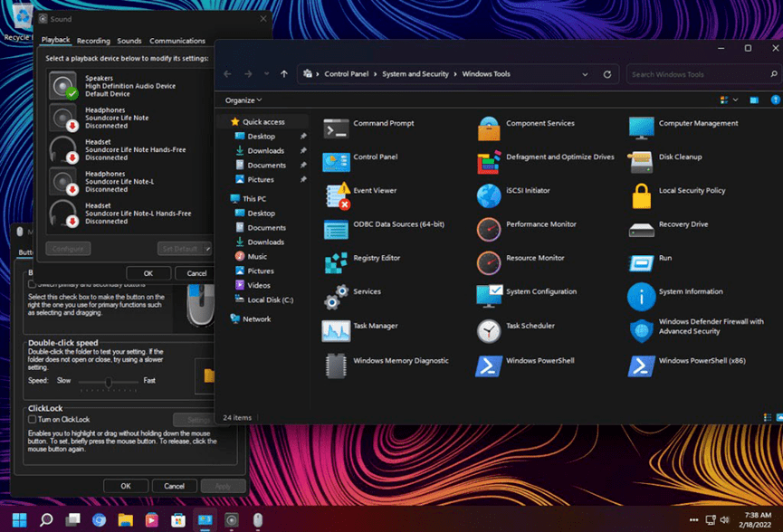Open the Command Prompt icon
Screen dimensions: 783x532
(x=337, y=129)
